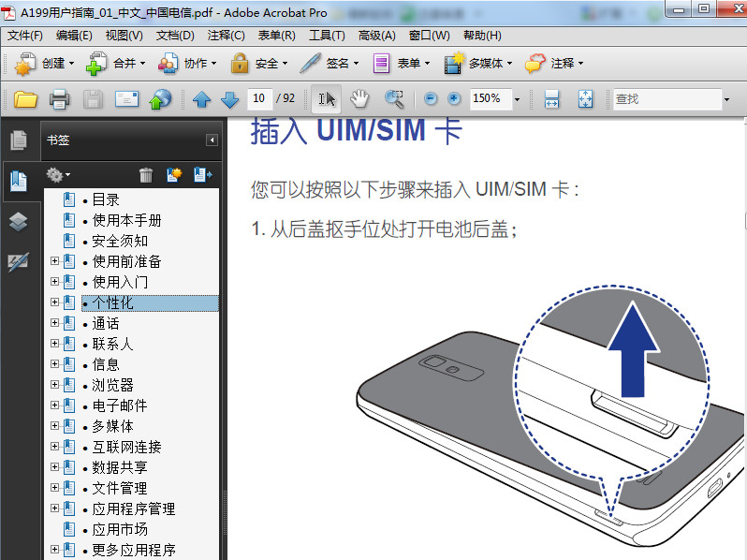Screen dimensions: 747x560
Task: Open the 编辑(E) menu
Action: [74, 36]
